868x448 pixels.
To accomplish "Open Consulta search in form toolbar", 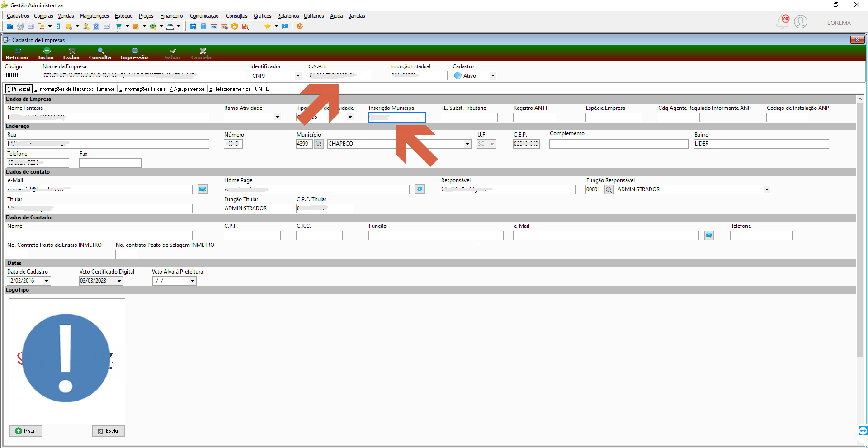I will [100, 54].
